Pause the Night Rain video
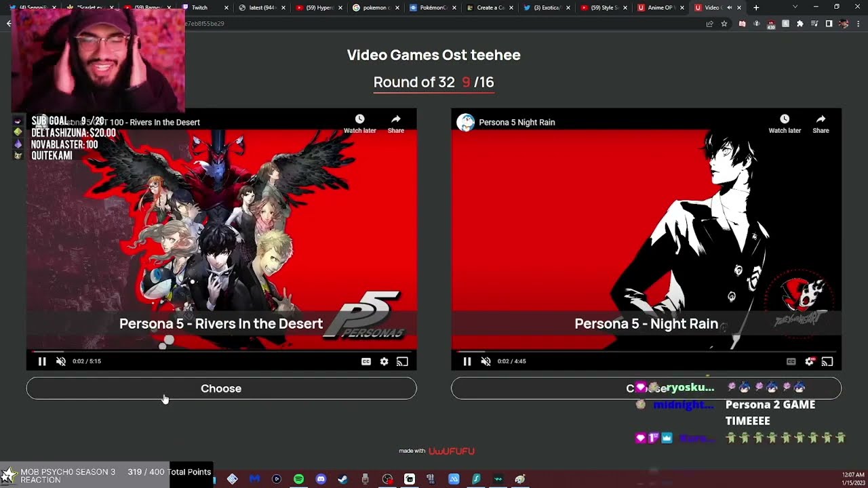 [x=467, y=361]
